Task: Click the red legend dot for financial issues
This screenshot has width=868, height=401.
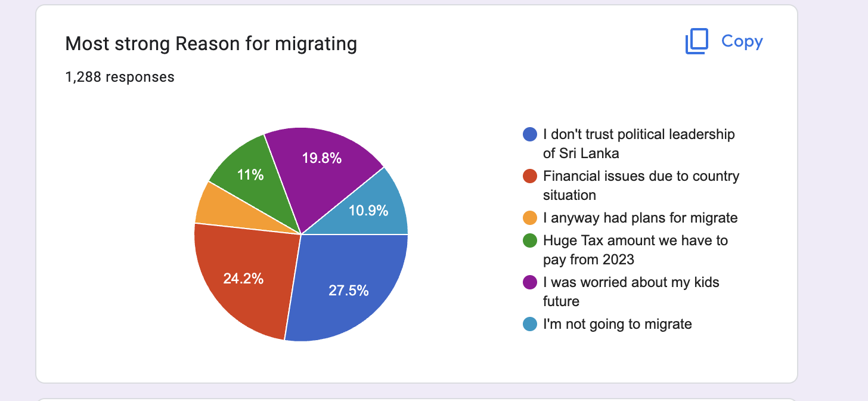Action: pyautogui.click(x=530, y=177)
